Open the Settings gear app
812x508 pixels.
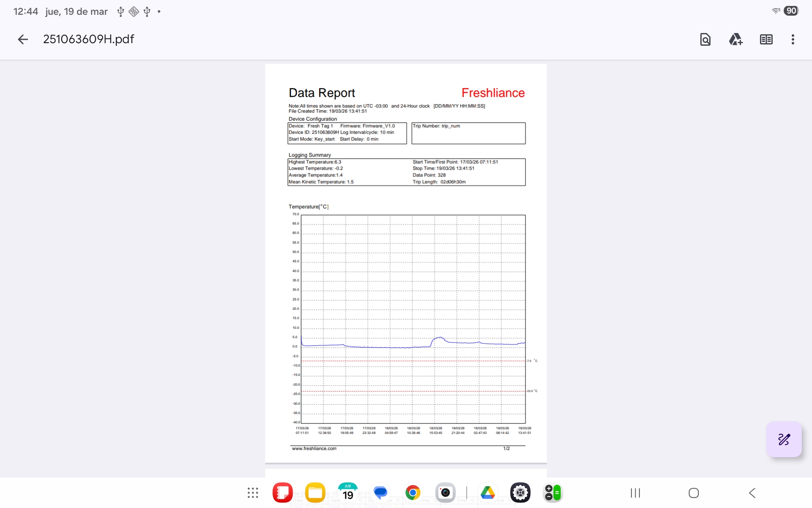click(520, 493)
